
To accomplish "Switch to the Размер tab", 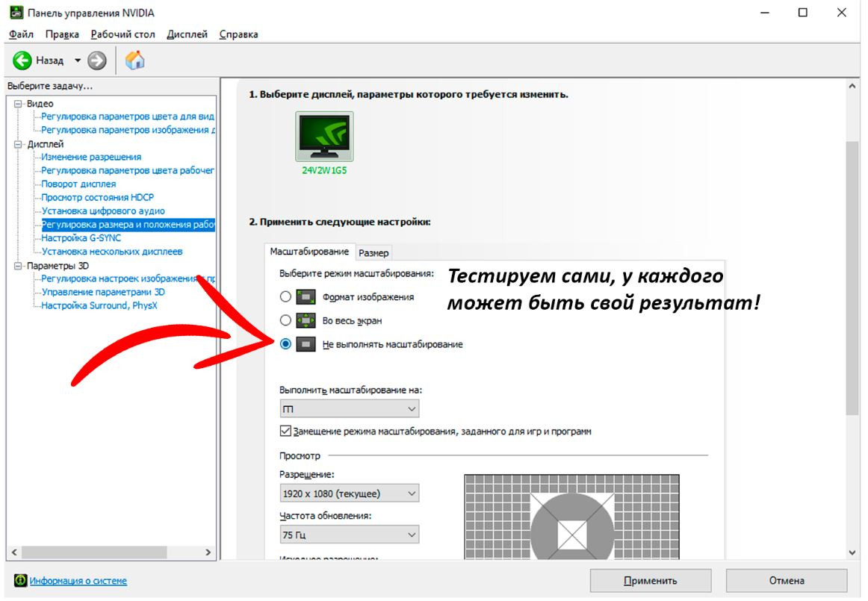I will [373, 253].
